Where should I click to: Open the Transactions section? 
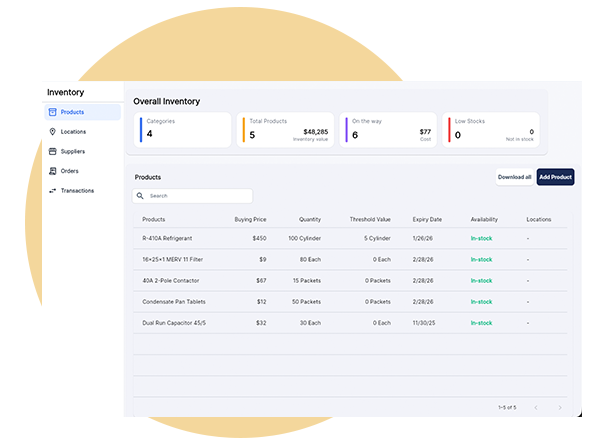click(x=77, y=190)
